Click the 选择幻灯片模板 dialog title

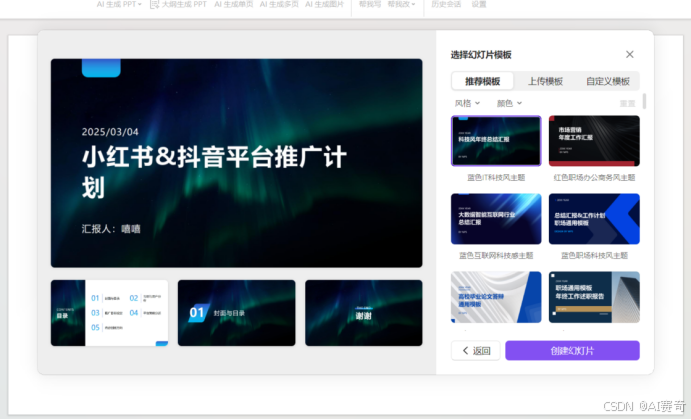point(481,55)
